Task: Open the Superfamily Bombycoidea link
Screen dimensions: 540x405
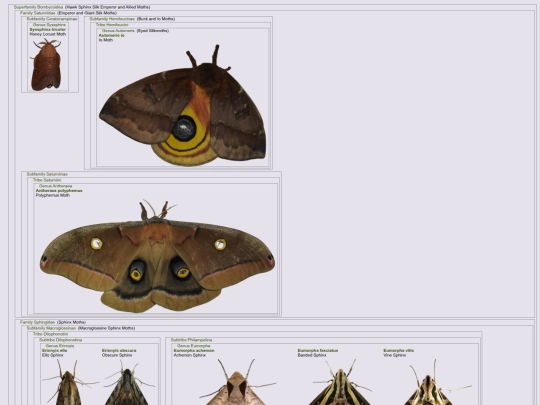Action: coord(39,7)
